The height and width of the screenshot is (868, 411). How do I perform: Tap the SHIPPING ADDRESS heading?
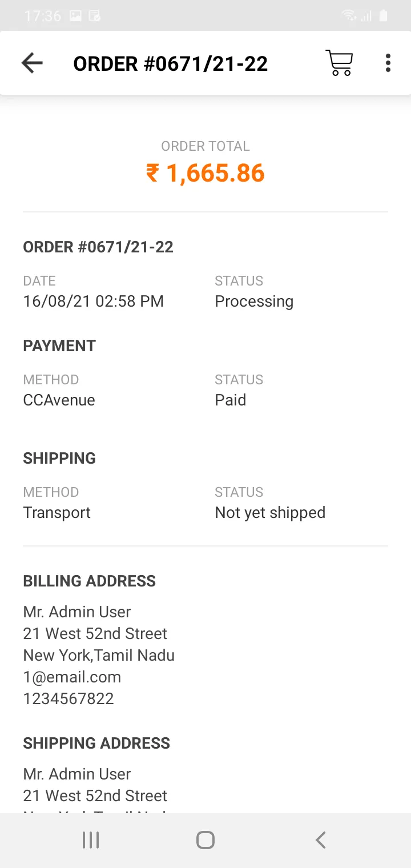point(96,743)
